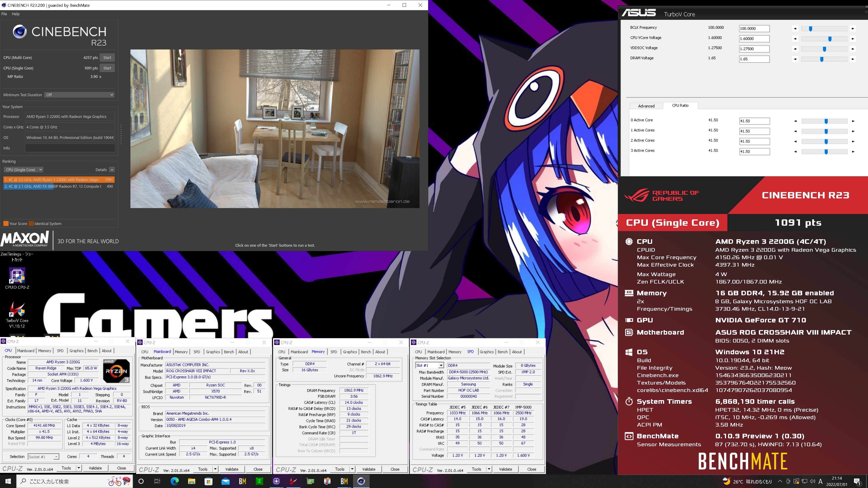Open Cinebench Help menu
Screen dimensions: 868x488
point(16,14)
